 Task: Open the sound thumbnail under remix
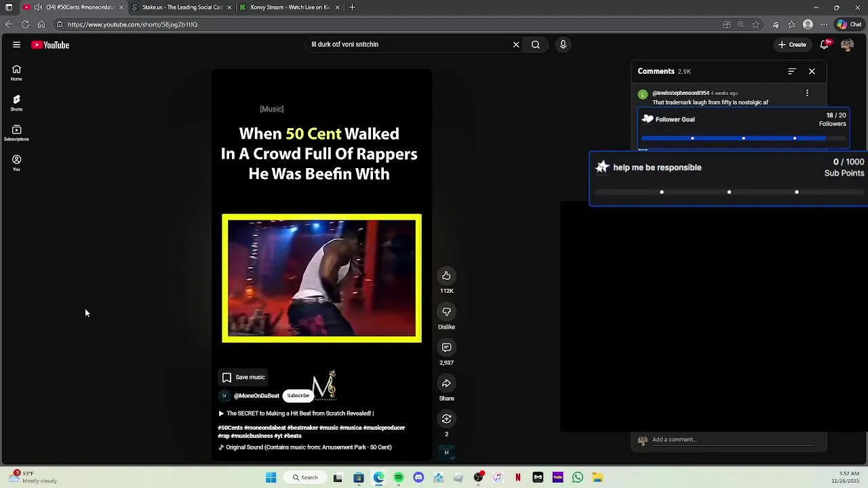pyautogui.click(x=446, y=452)
